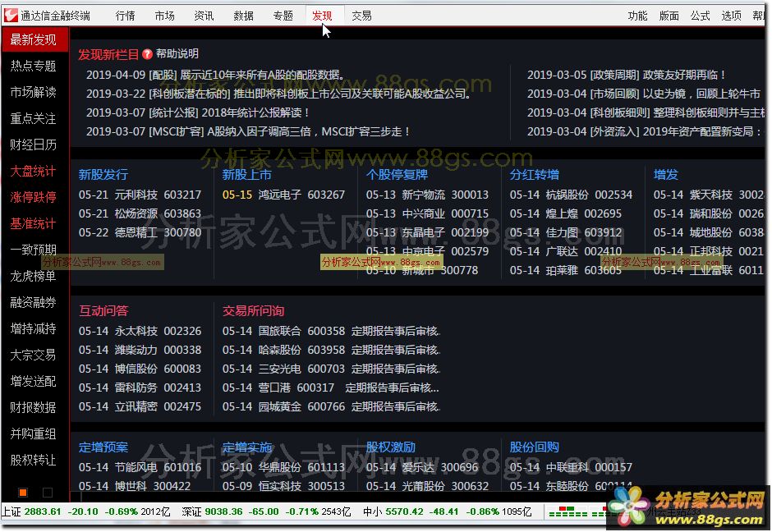
Task: Open the 新股发行 section heading
Action: coord(103,174)
